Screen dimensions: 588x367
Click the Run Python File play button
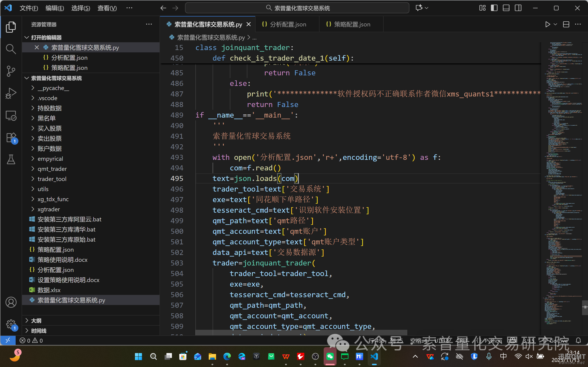tap(548, 24)
